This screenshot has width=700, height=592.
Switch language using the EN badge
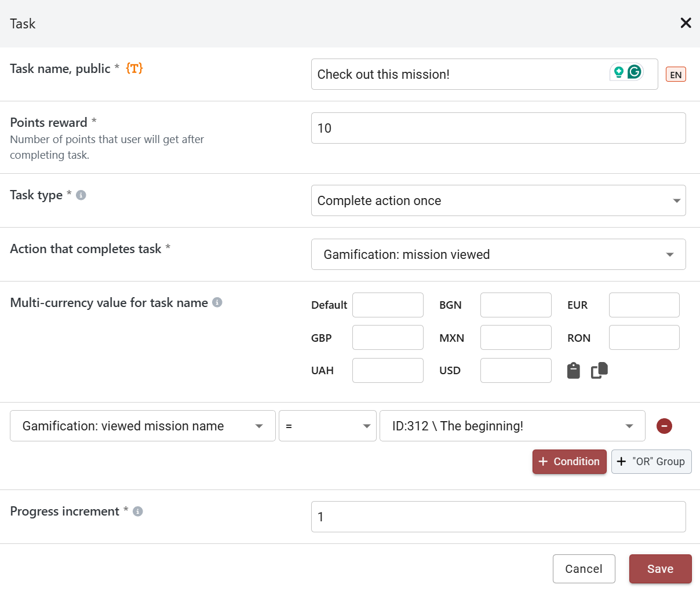click(x=676, y=75)
